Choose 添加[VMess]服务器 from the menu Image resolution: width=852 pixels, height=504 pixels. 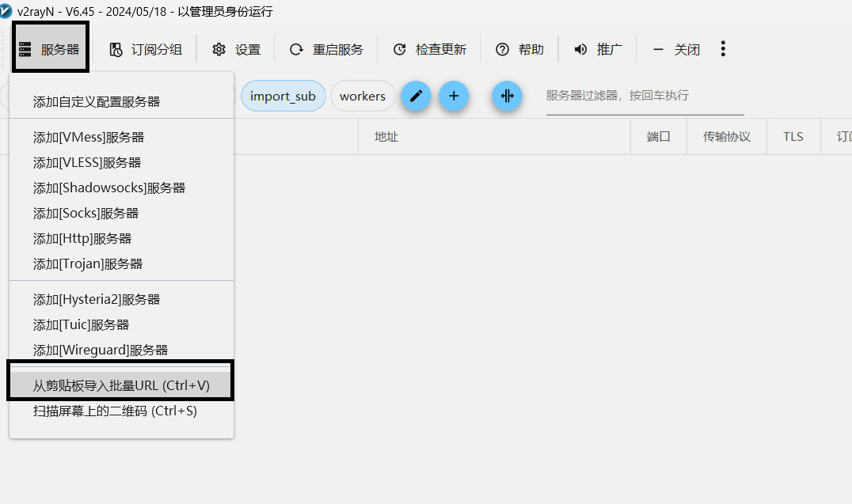89,137
